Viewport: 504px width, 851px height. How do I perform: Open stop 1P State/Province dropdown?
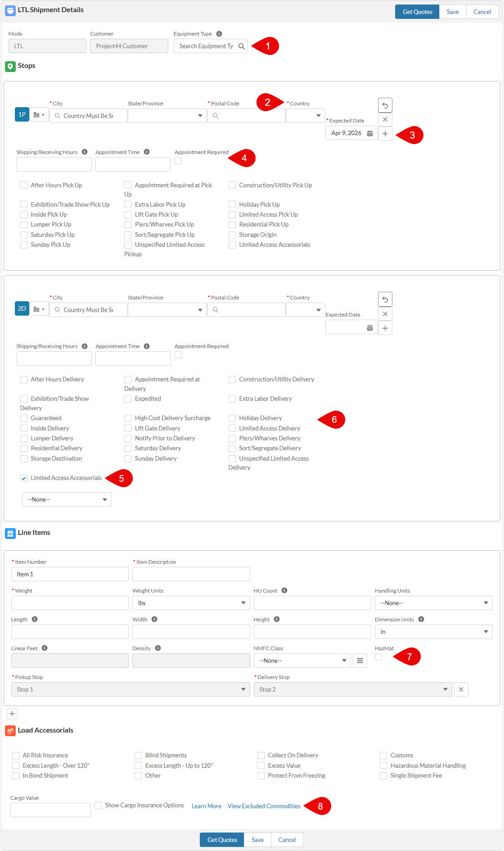pos(167,116)
